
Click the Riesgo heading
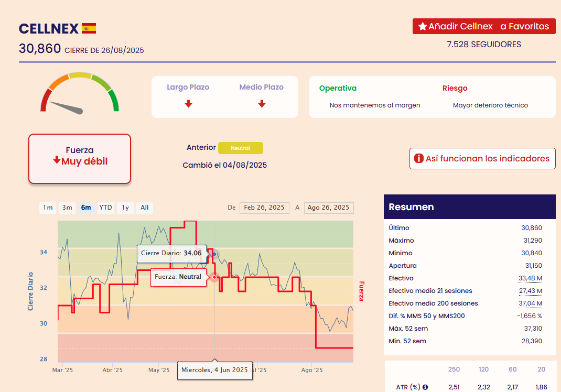tap(455, 89)
